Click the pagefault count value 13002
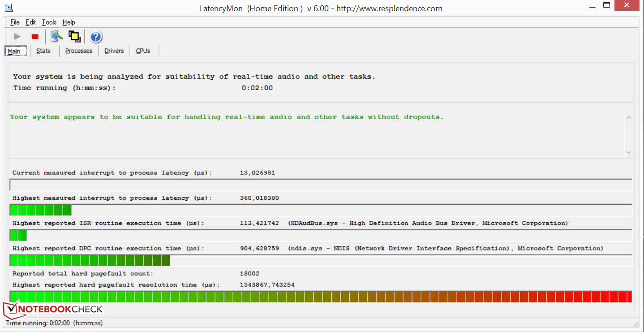 (249, 273)
